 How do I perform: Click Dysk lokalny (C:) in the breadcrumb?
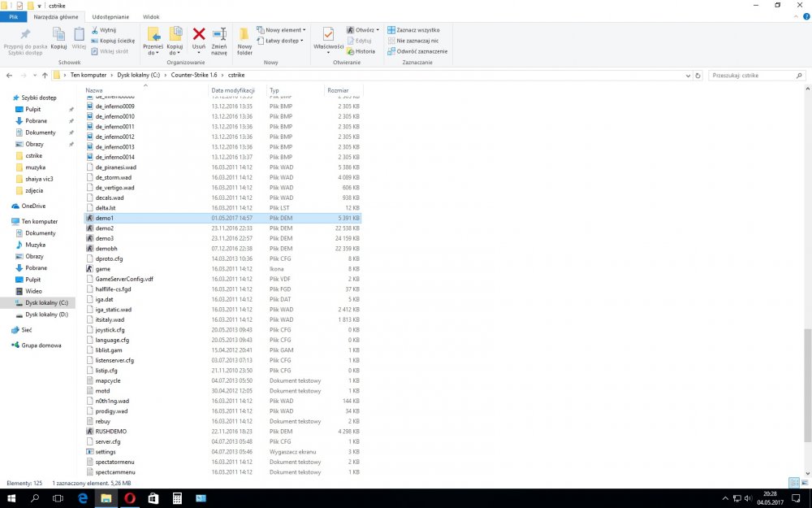(138, 75)
